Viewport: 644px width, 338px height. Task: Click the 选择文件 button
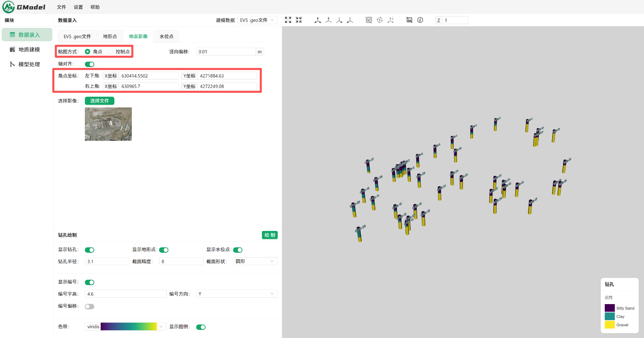99,101
